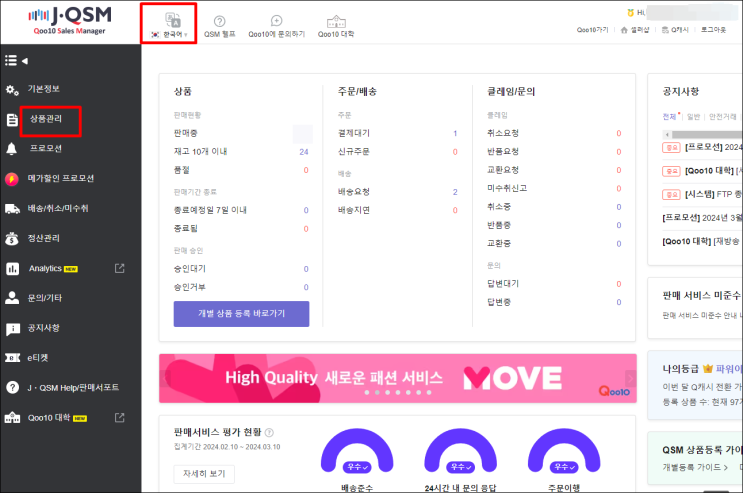
Task: Open 문의/기타 menu in sidebar
Action: pyautogui.click(x=45, y=298)
